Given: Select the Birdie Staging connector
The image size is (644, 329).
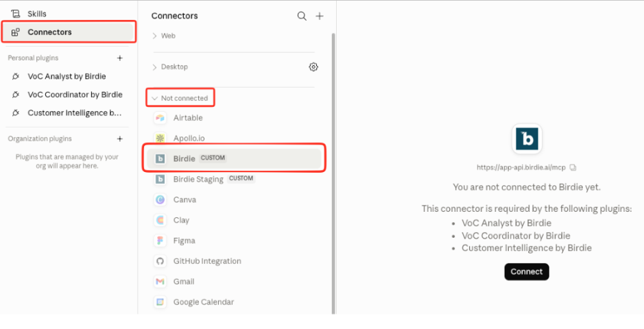Looking at the screenshot, I should tap(234, 179).
